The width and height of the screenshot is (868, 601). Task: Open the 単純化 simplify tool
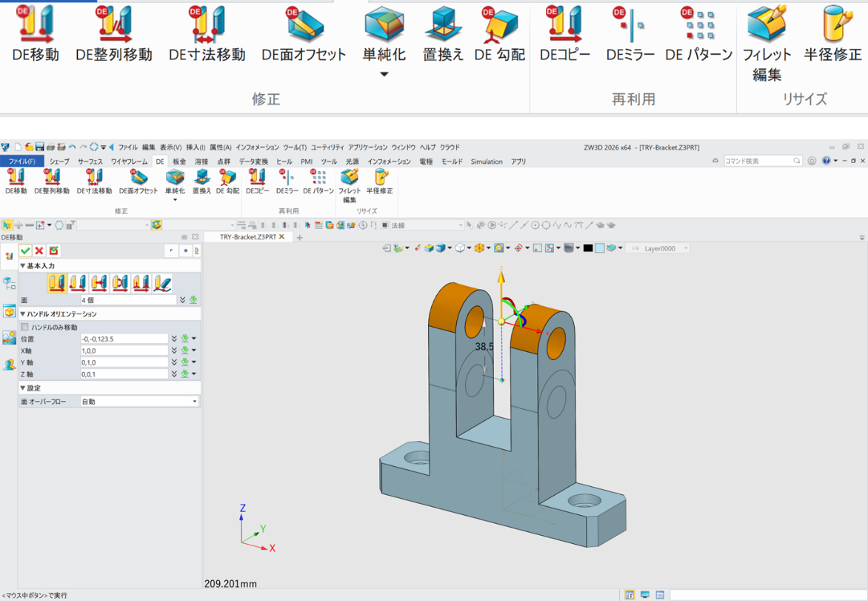click(x=175, y=179)
